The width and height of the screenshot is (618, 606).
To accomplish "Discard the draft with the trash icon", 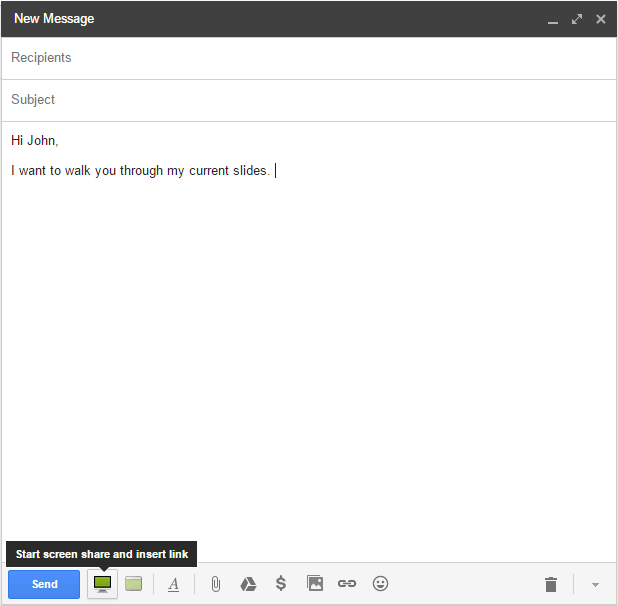I will pos(550,585).
